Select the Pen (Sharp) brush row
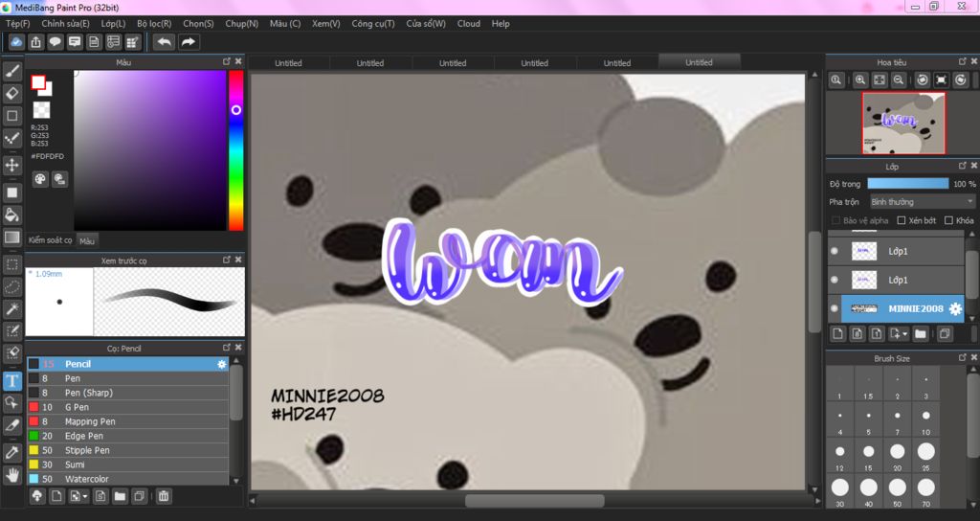This screenshot has height=521, width=980. [x=127, y=393]
